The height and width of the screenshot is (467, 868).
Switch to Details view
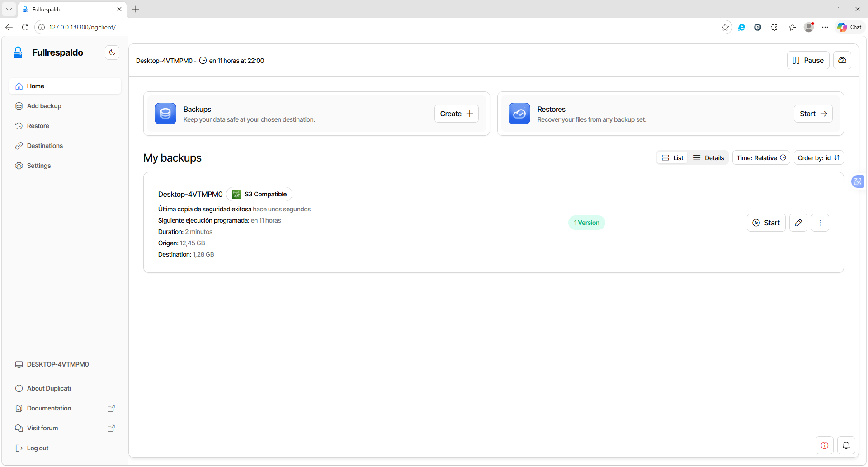point(708,158)
